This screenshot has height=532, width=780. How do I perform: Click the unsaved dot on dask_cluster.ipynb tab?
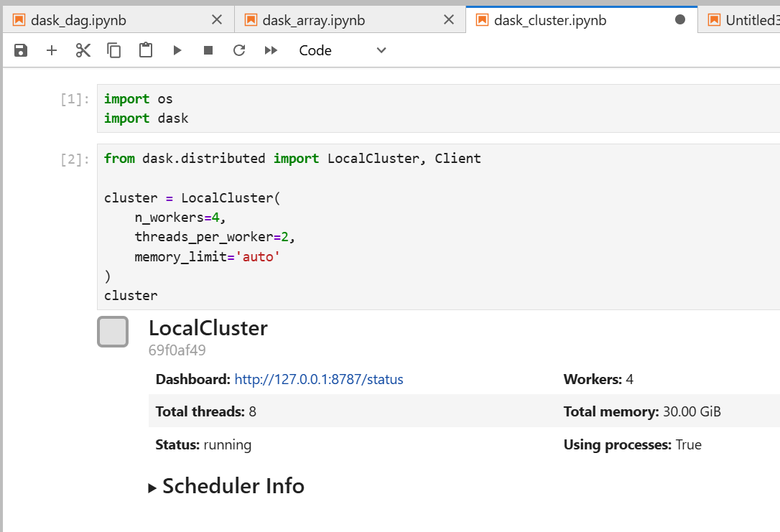pyautogui.click(x=680, y=19)
